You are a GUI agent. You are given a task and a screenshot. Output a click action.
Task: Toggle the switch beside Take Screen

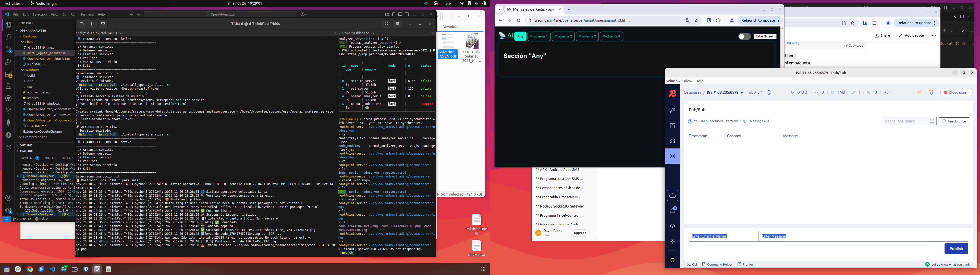click(744, 36)
